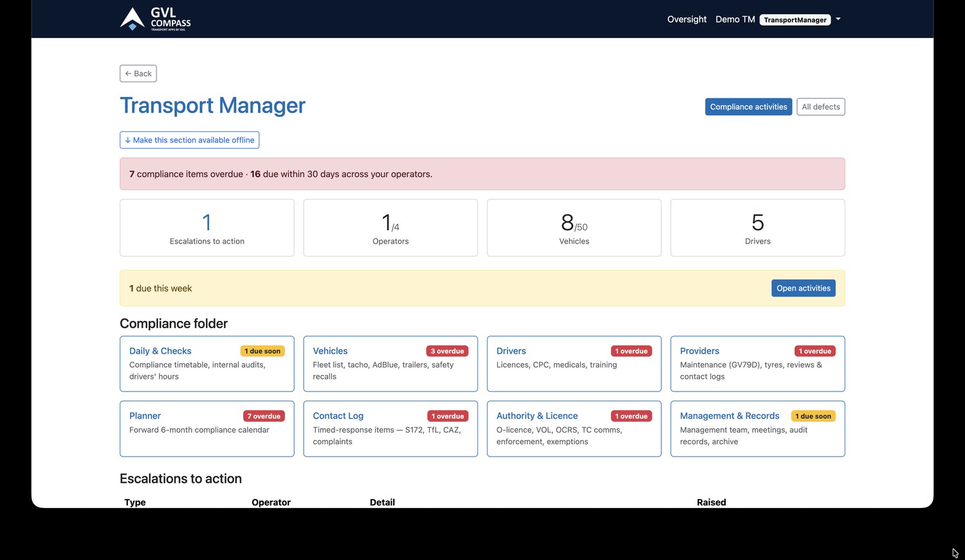Screen dimensions: 965x560
Task: Open the Drivers compliance folder
Action: point(574,364)
